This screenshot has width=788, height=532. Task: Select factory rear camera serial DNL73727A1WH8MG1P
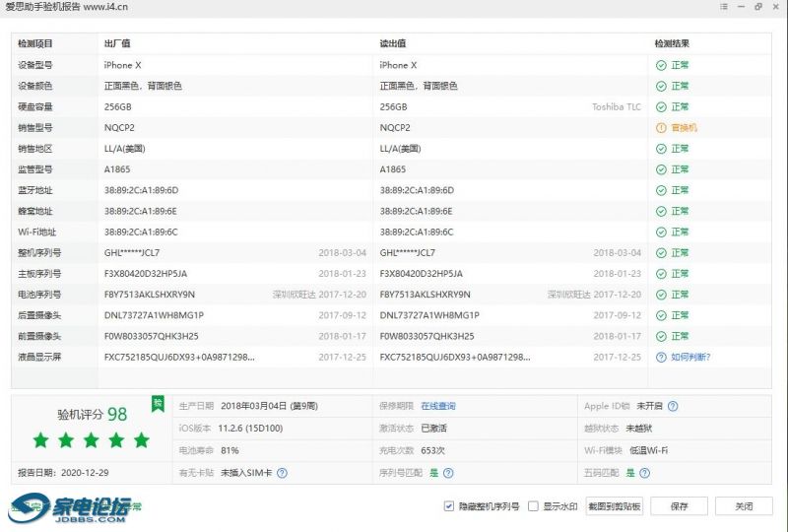tap(154, 316)
